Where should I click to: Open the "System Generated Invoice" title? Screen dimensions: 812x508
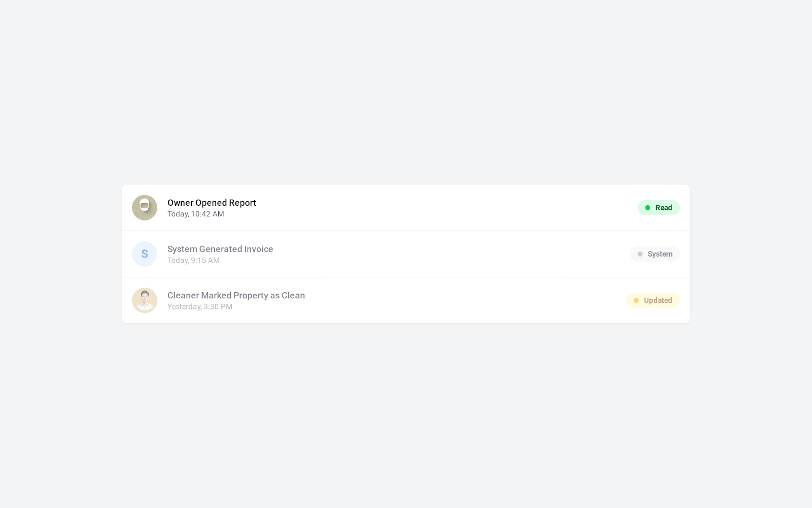(x=220, y=249)
